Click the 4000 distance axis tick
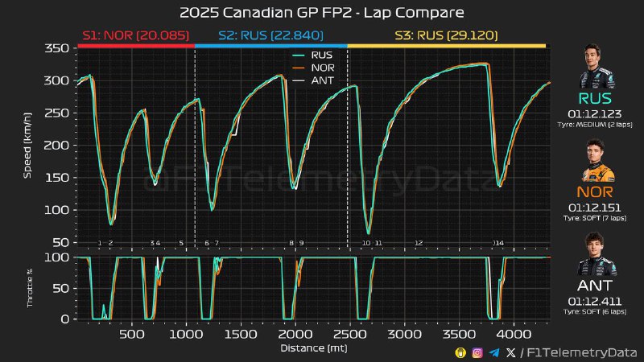The width and height of the screenshot is (644, 362). 514,334
